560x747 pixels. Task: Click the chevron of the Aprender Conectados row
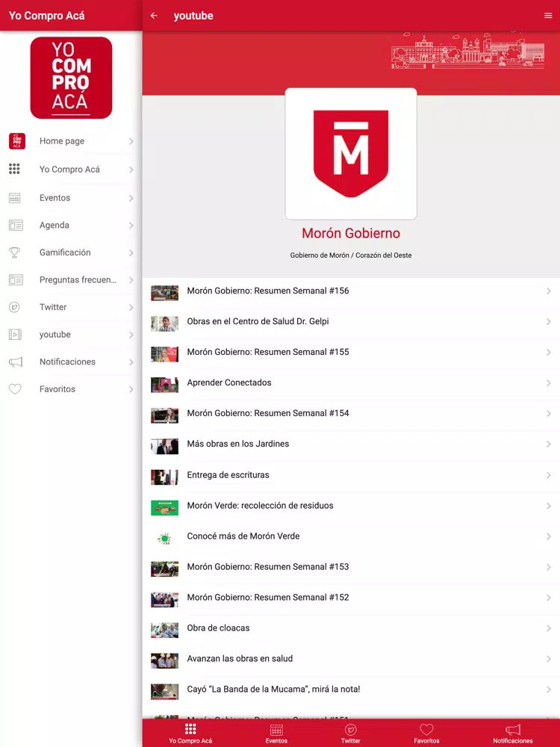(549, 383)
